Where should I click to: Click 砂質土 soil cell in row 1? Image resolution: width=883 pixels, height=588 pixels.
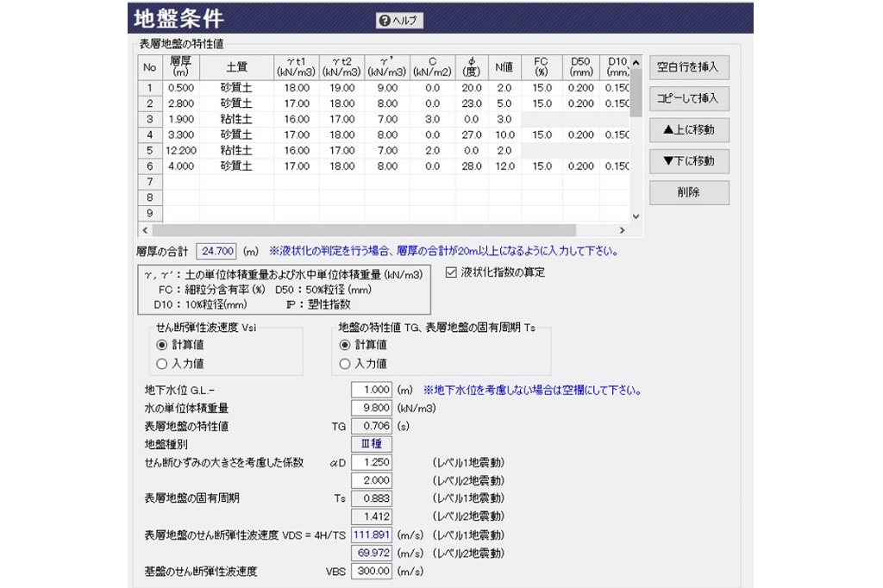pyautogui.click(x=236, y=88)
